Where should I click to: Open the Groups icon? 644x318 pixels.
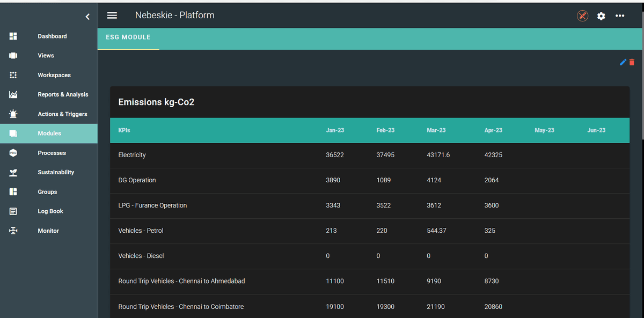point(13,191)
